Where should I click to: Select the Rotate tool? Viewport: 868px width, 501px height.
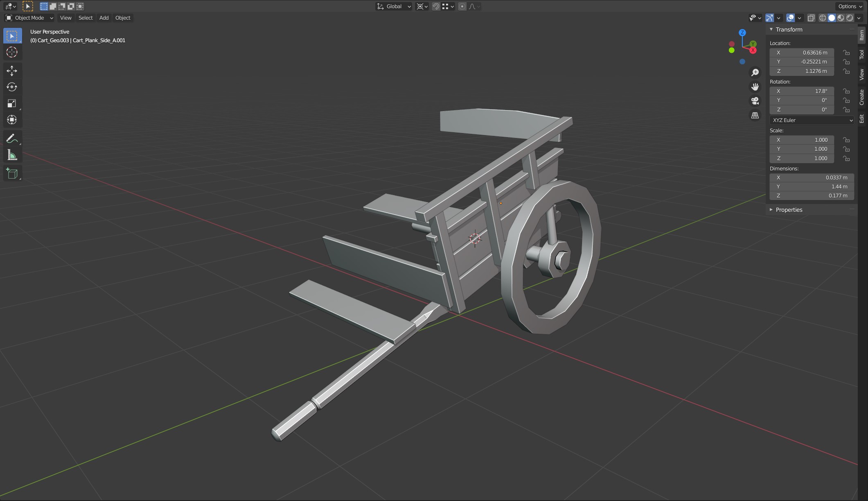12,87
